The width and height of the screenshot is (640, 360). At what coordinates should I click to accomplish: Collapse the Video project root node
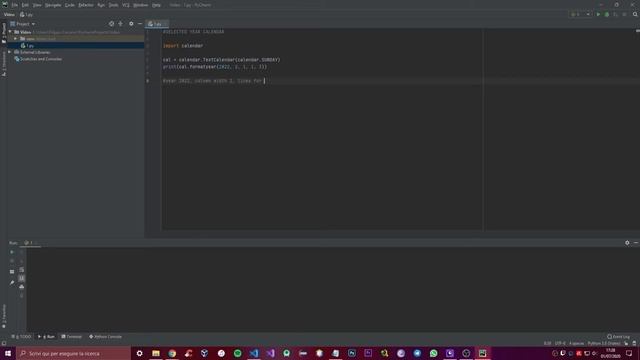tap(10, 32)
